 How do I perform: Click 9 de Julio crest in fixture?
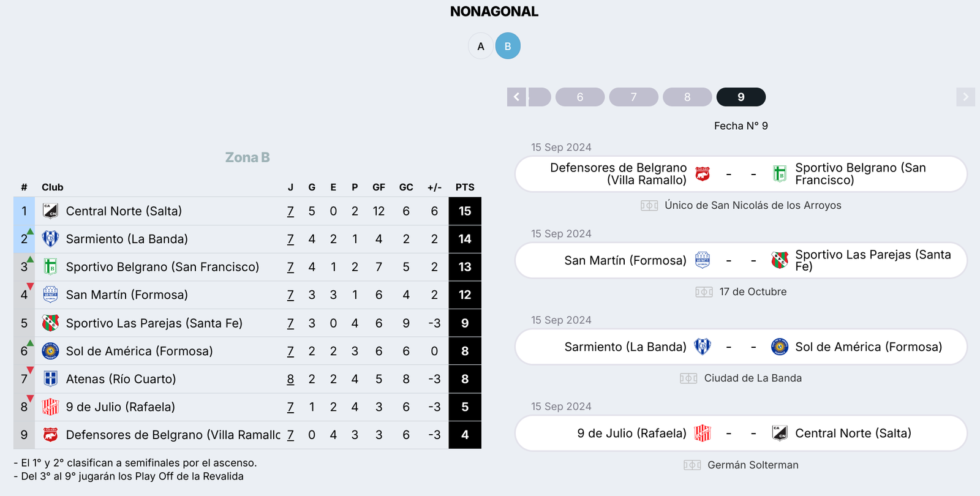tap(703, 434)
